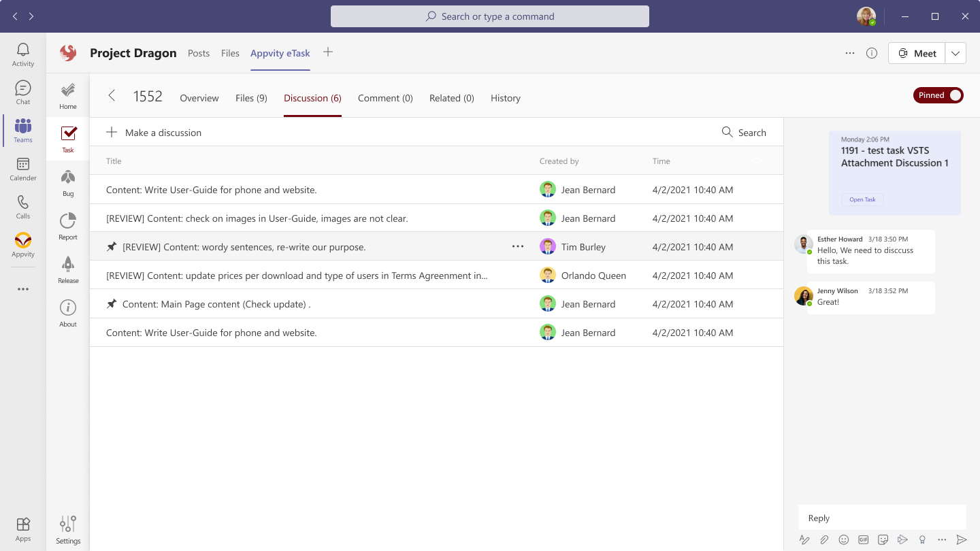The width and height of the screenshot is (980, 551).
Task: Select the Bug section in eTask sidebar
Action: tap(67, 181)
